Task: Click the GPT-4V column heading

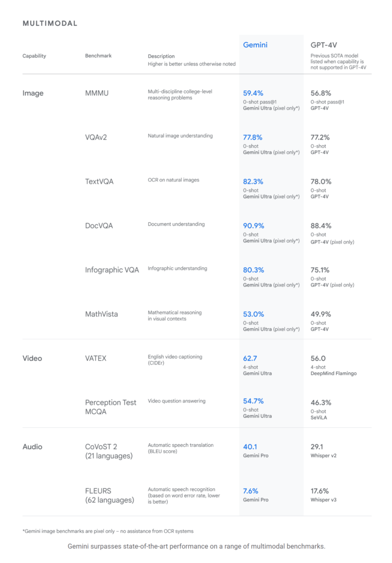Action: point(323,45)
